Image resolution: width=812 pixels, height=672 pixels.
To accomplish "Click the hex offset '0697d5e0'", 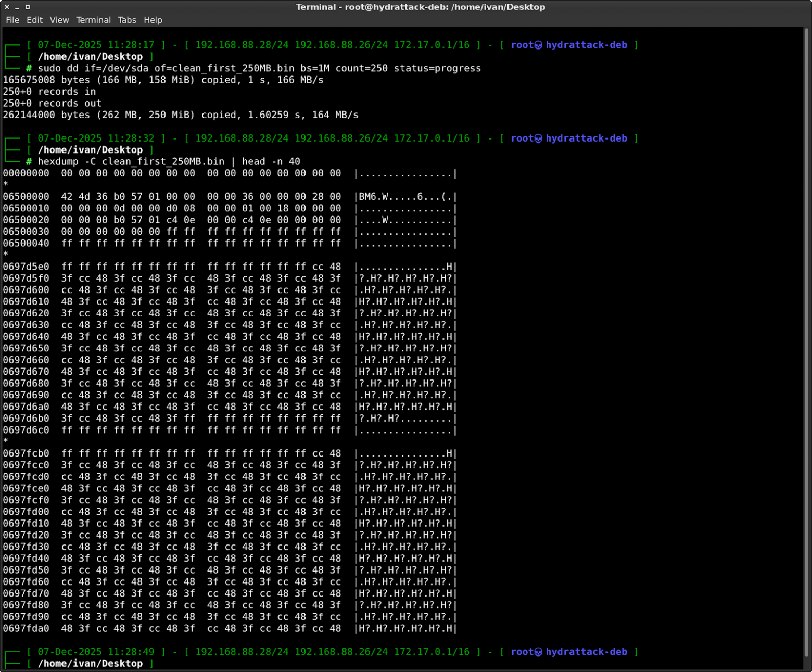I will tap(26, 267).
